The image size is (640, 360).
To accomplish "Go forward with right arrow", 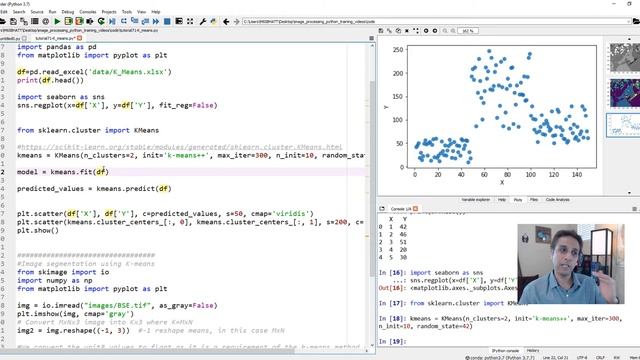I will coord(236,21).
